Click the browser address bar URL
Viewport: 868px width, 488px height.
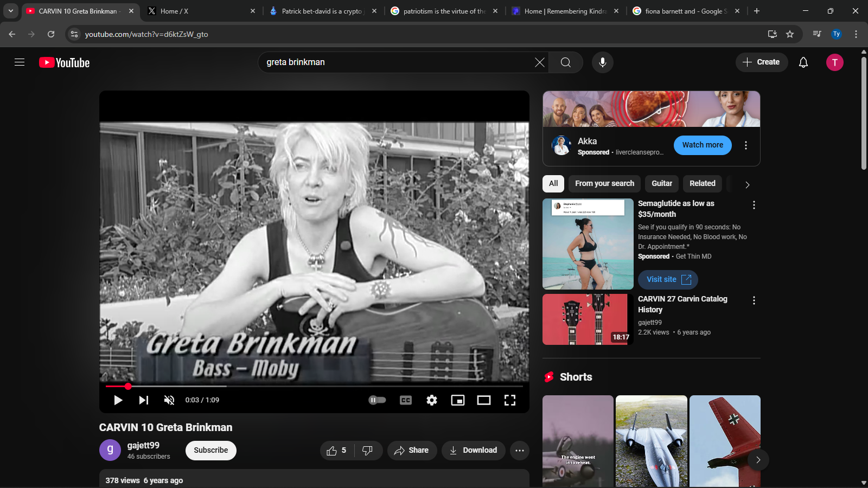(146, 34)
